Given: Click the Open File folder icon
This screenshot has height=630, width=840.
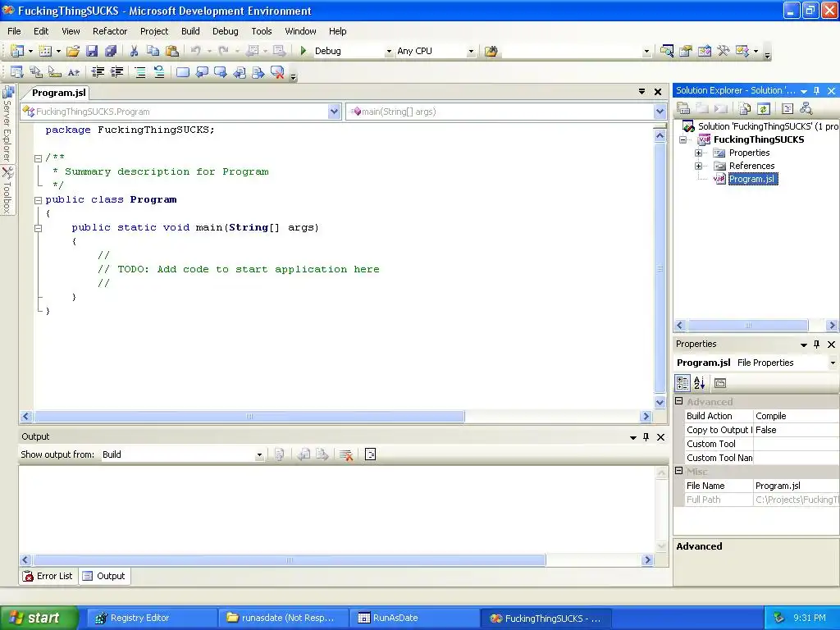Looking at the screenshot, I should point(73,51).
